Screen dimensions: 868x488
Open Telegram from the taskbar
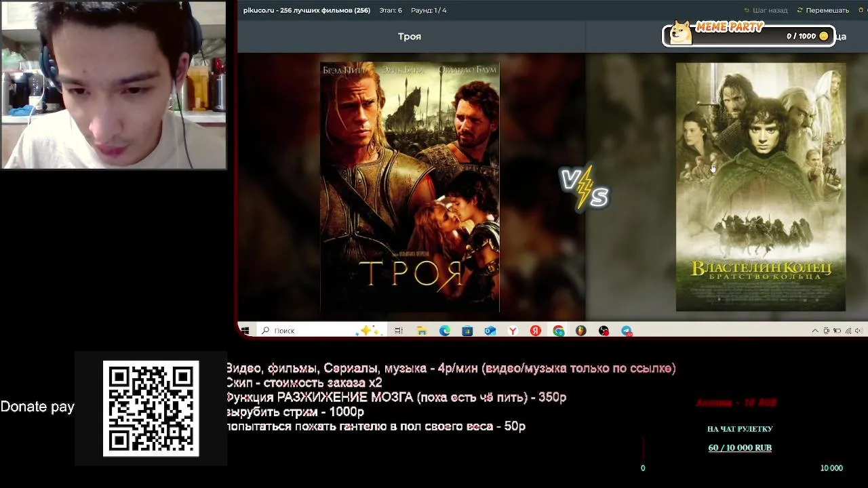627,331
